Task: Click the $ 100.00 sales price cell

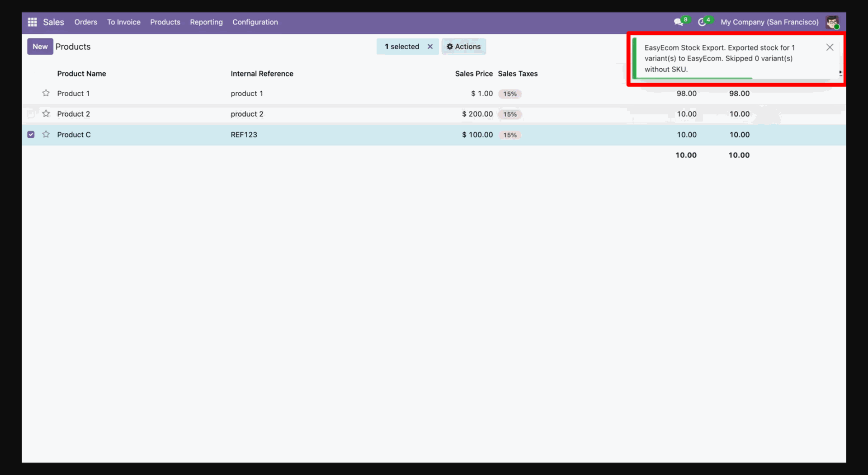Action: [x=477, y=135]
